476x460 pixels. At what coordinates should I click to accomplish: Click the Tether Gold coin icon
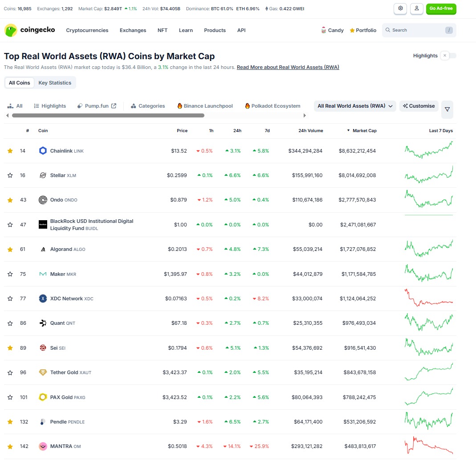point(43,372)
